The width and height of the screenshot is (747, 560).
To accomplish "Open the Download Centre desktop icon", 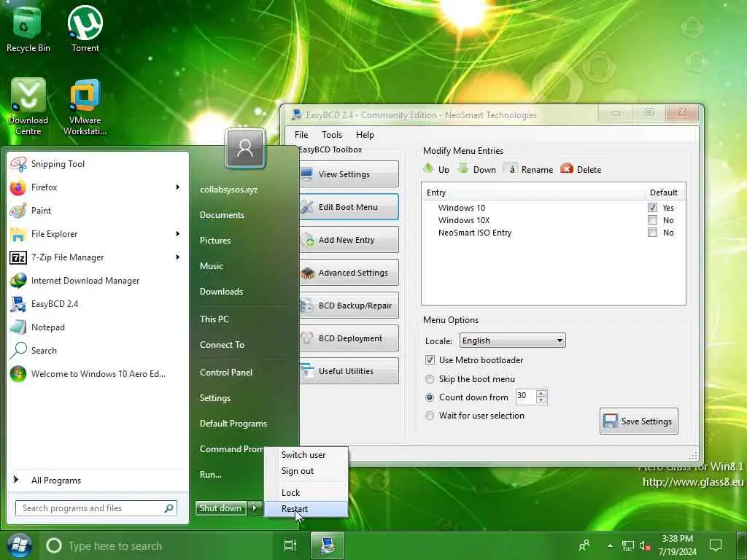I will [x=28, y=106].
